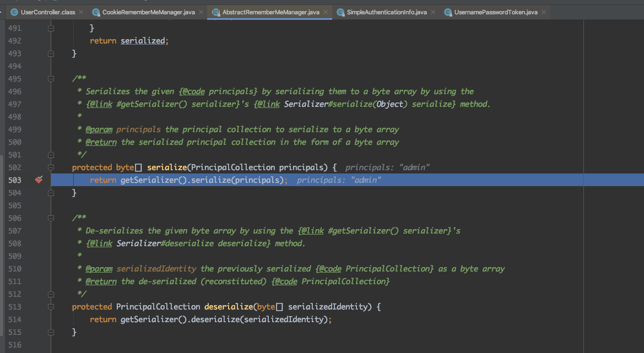Click file icon on CookieRememberMeManager.java tab
This screenshot has height=353, width=644.
click(96, 12)
